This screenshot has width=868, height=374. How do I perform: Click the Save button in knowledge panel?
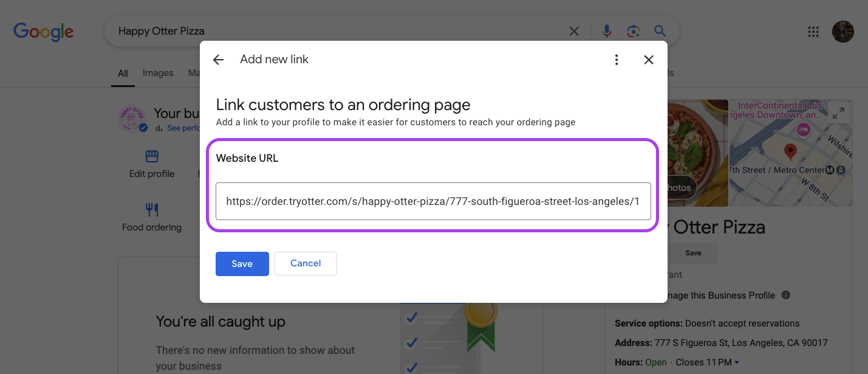[x=693, y=253]
